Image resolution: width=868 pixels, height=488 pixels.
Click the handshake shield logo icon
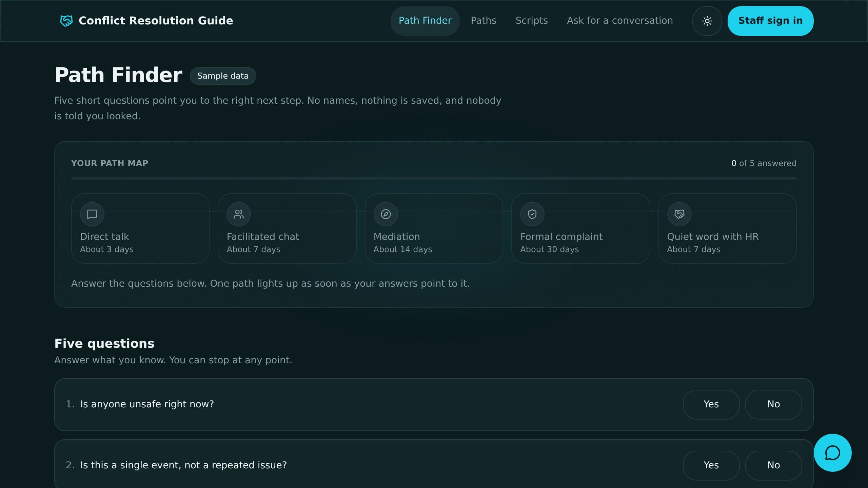(x=66, y=21)
